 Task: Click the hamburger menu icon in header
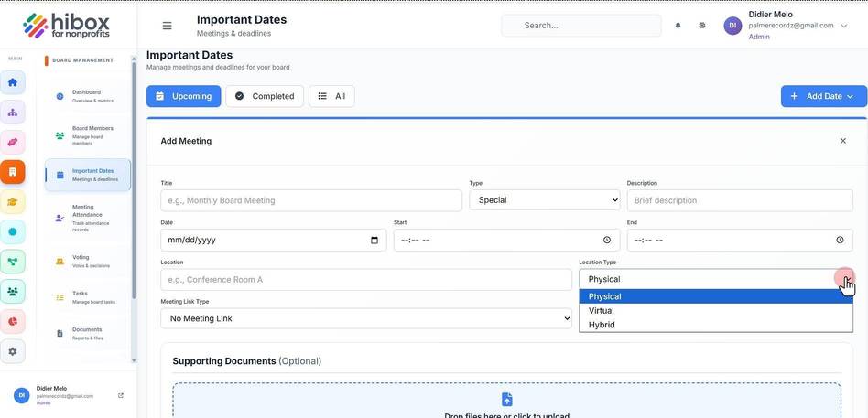(x=168, y=26)
